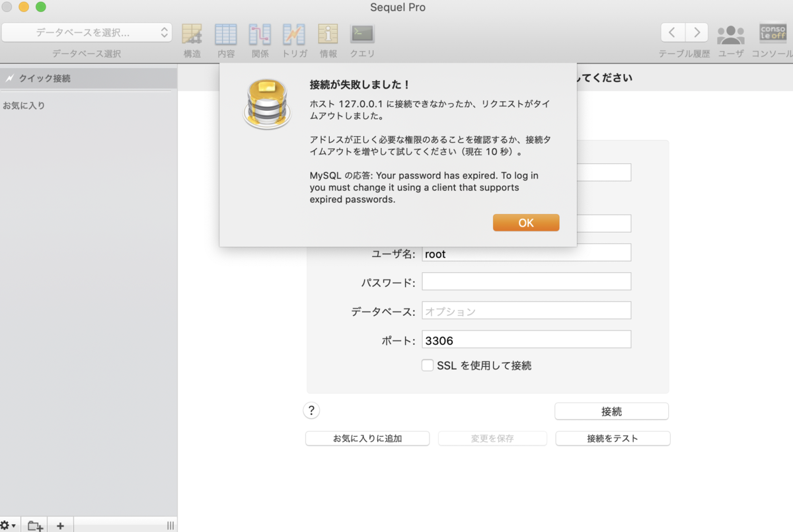Viewport: 793px width, 532px height.
Task: Open the トリガ (Triggers) view icon
Action: tap(294, 34)
